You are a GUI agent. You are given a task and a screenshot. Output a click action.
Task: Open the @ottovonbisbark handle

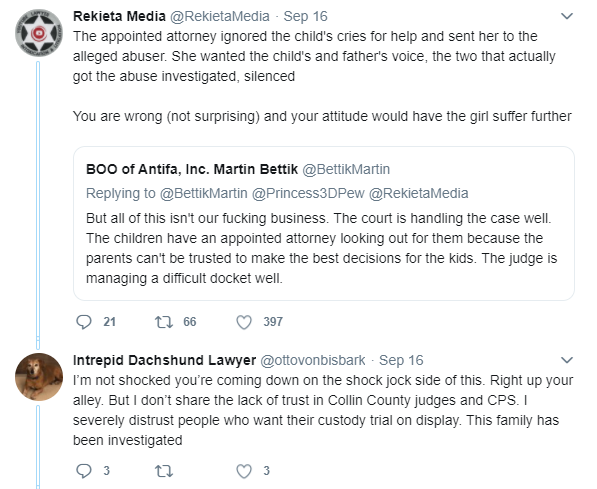pyautogui.click(x=313, y=360)
